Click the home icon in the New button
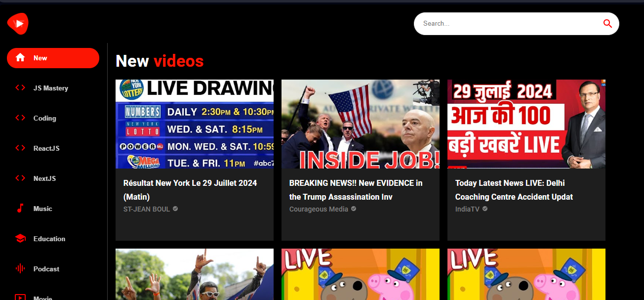644x300 pixels. 20,58
